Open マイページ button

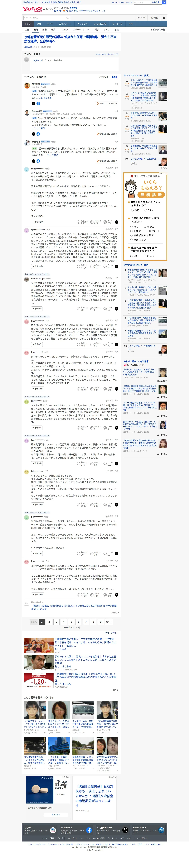(141, 18)
